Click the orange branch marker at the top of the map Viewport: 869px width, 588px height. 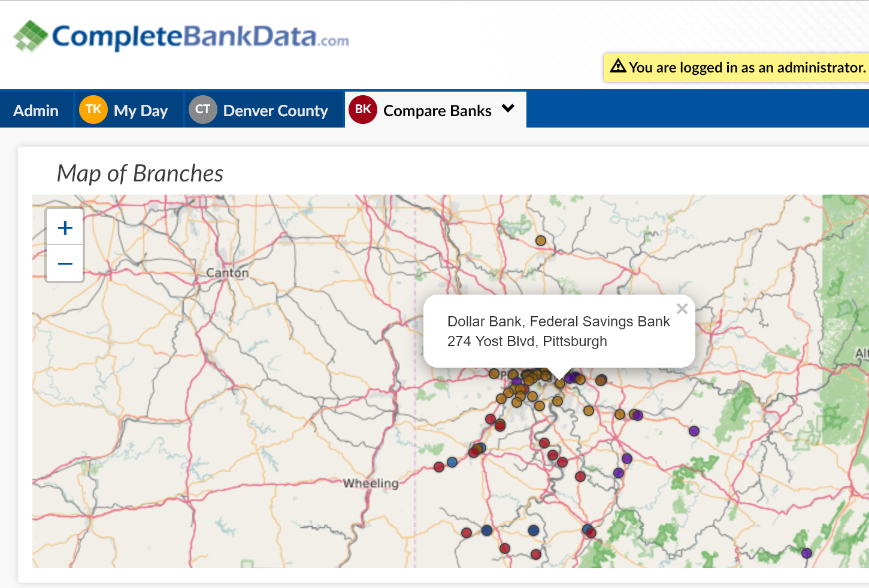click(x=541, y=240)
